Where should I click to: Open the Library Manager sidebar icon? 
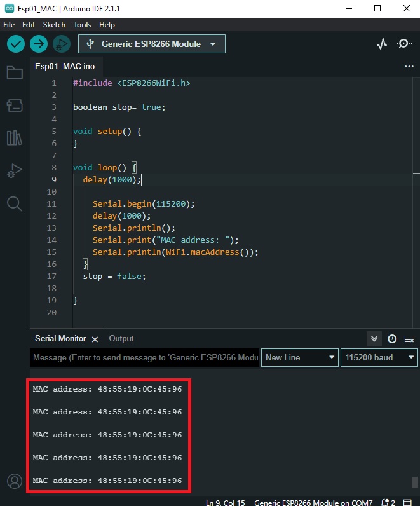[15, 138]
